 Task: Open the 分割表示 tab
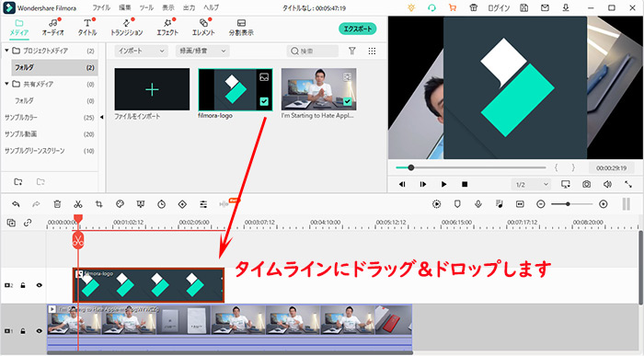pos(241,28)
